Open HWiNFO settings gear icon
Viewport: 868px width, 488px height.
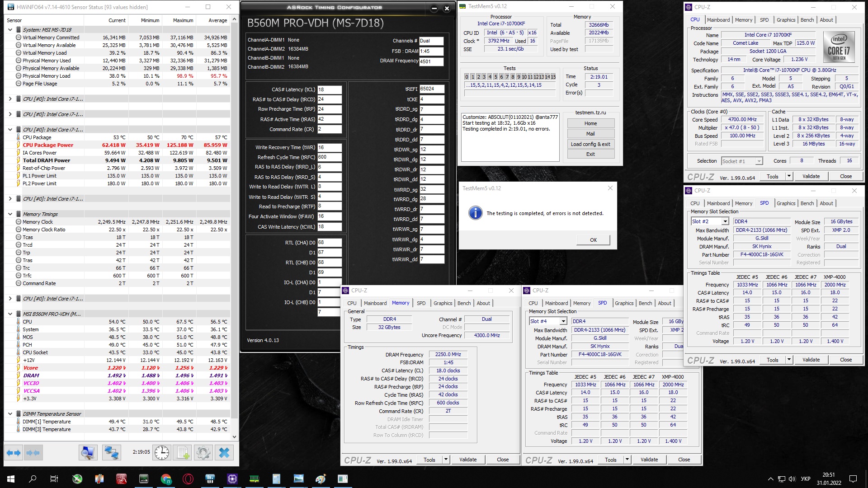click(x=203, y=452)
